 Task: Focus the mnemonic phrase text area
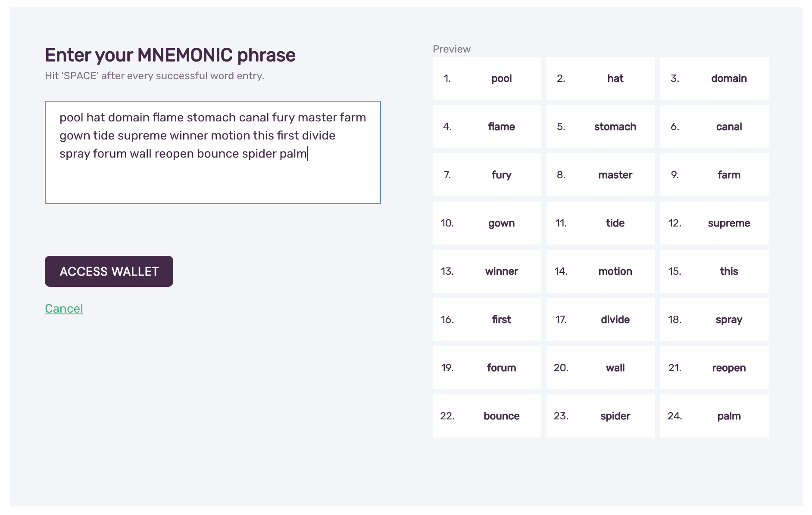point(213,152)
